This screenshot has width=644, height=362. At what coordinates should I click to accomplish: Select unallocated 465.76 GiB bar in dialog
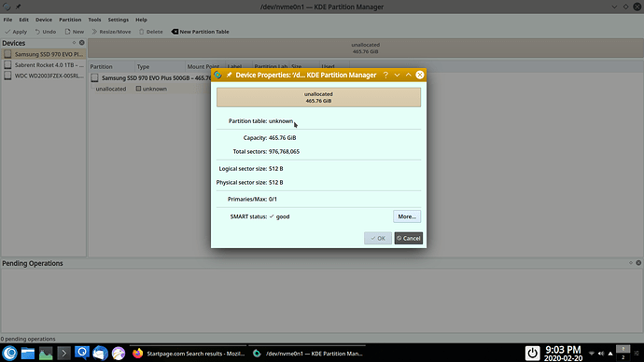(x=318, y=97)
